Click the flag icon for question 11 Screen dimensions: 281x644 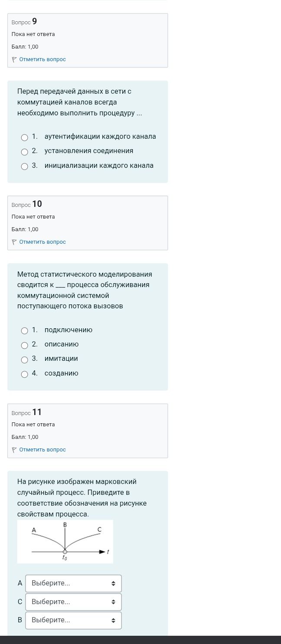click(14, 450)
